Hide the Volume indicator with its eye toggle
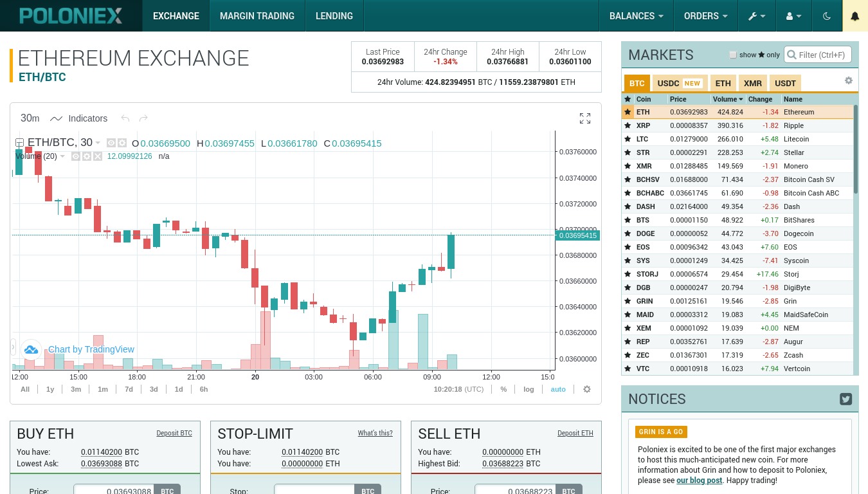The height and width of the screenshot is (494, 868). [75, 156]
